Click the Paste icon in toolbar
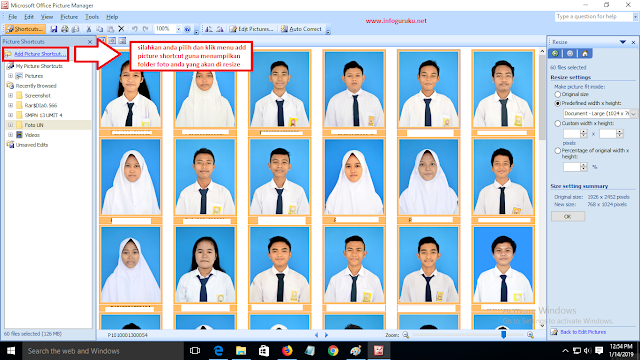Image resolution: width=640 pixels, height=360 pixels. point(110,29)
